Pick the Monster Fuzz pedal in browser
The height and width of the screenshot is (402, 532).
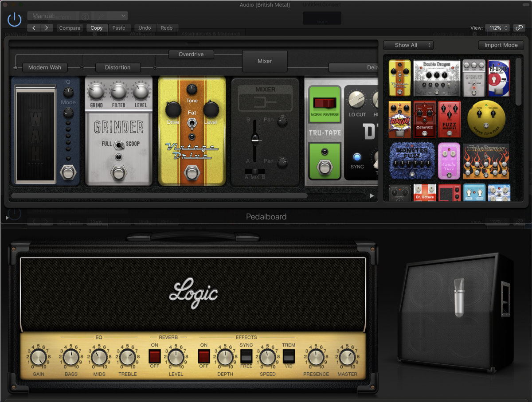pos(411,161)
